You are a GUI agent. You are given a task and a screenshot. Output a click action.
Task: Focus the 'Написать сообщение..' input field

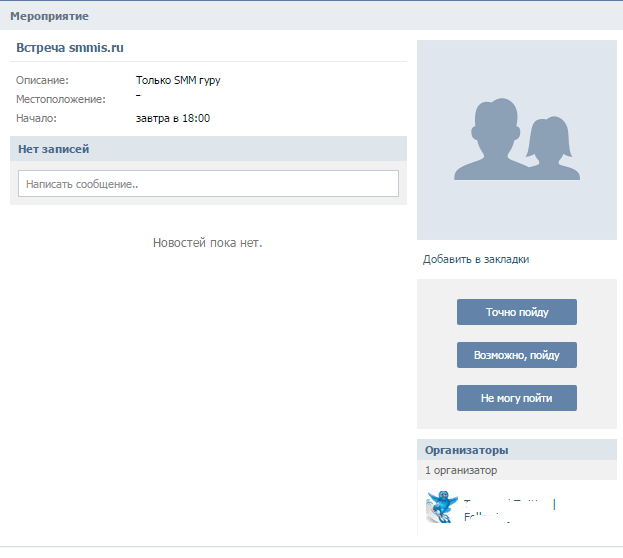tap(208, 184)
